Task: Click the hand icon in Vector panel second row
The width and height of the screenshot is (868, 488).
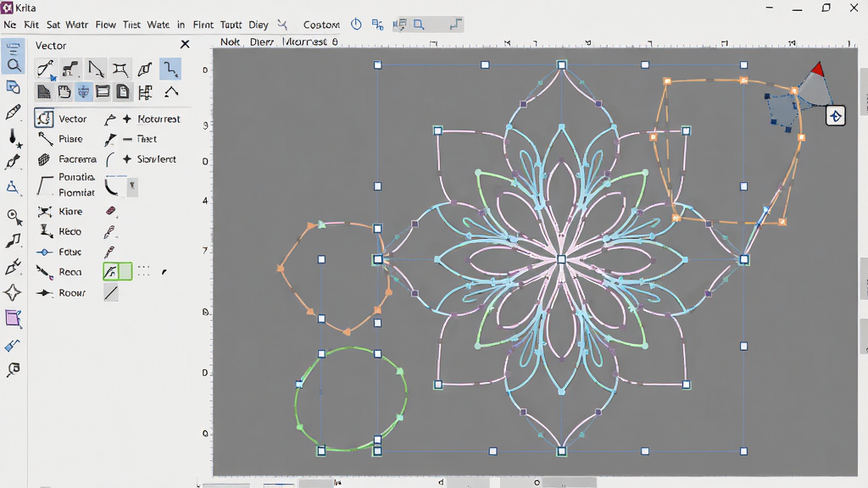Action: (64, 91)
